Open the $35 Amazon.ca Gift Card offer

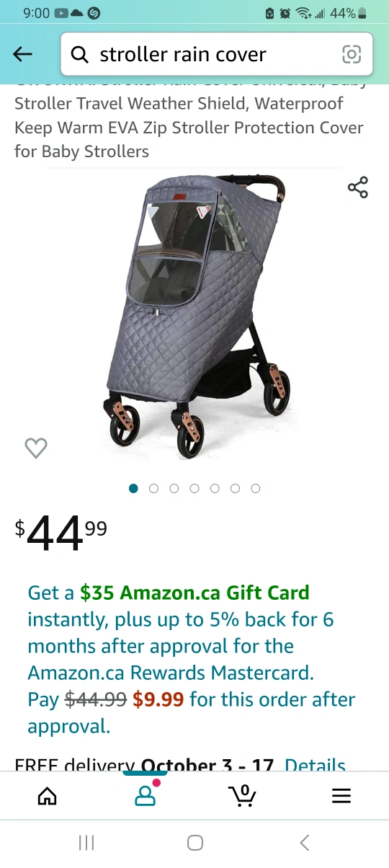point(194,593)
